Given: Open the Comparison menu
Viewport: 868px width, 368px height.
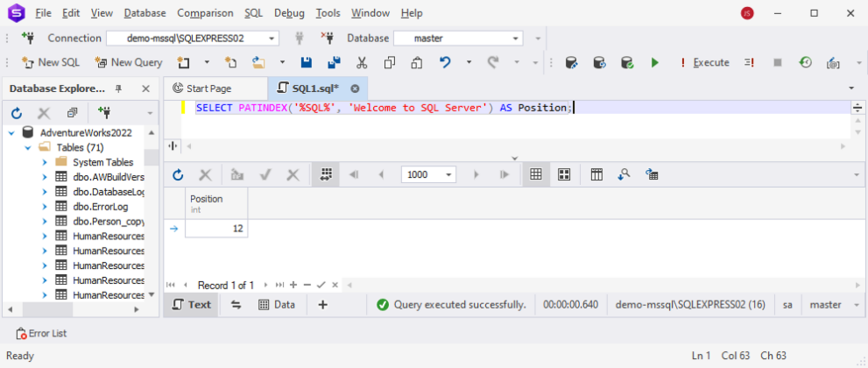Looking at the screenshot, I should (205, 13).
